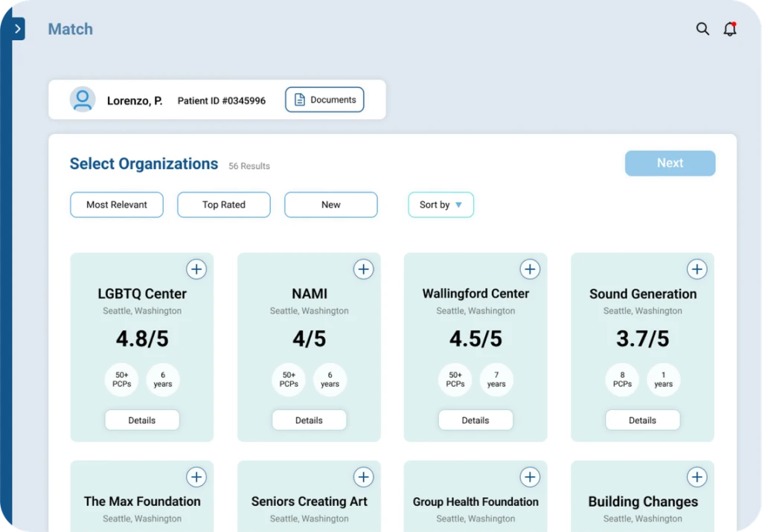Viewport: 762px width, 532px height.
Task: Add Seniors Creating Art with plus icon
Action: (363, 477)
